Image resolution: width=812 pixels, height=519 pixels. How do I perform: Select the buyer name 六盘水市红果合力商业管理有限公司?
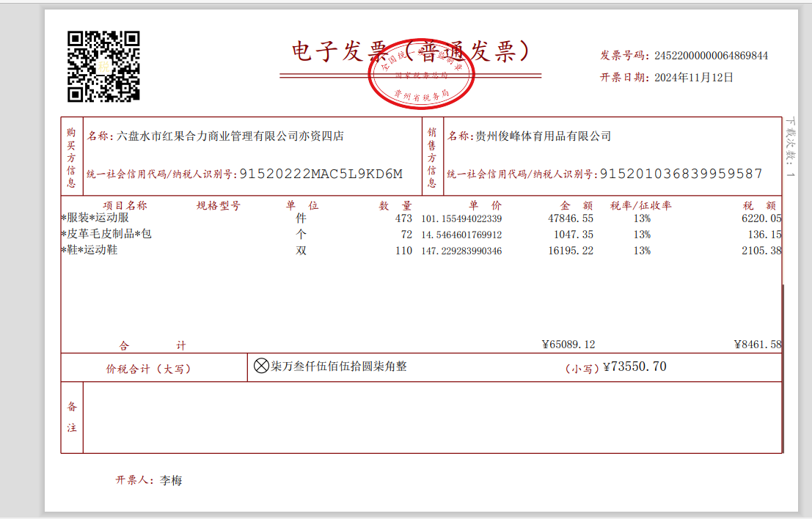[x=230, y=136]
